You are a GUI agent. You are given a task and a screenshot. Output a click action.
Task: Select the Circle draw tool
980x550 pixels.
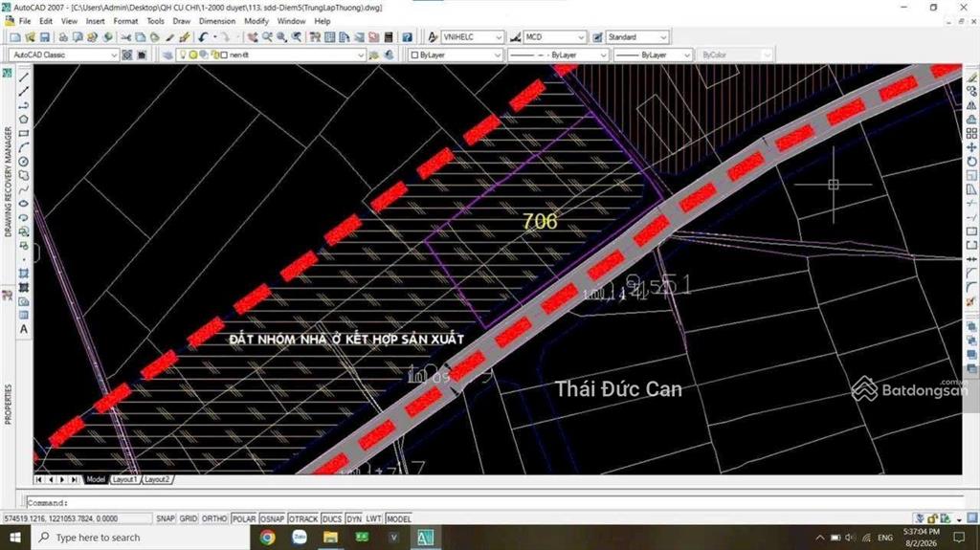[24, 162]
